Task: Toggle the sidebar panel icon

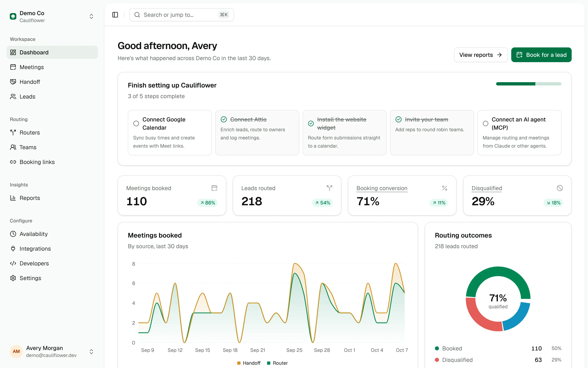Action: pos(115,15)
